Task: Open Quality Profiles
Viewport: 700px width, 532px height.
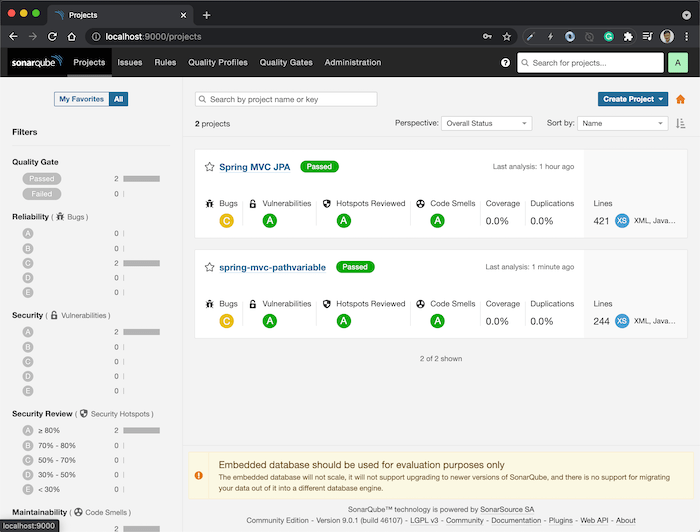Action: (218, 62)
